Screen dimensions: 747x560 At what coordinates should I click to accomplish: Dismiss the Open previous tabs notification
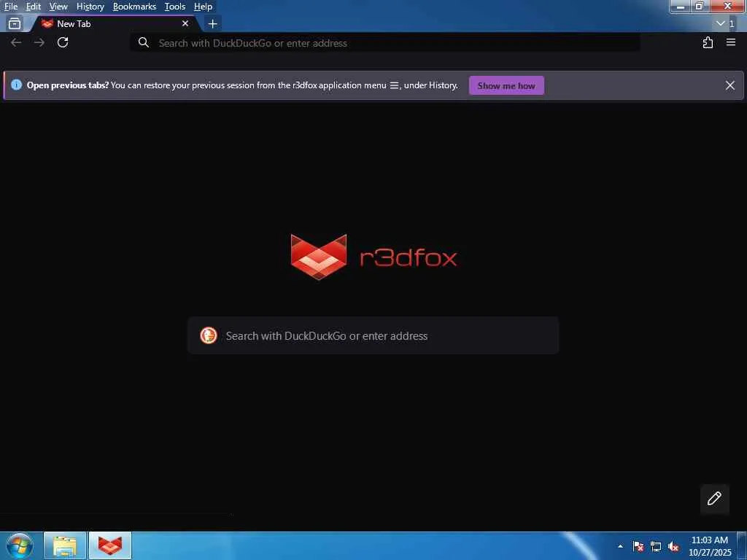click(x=729, y=85)
